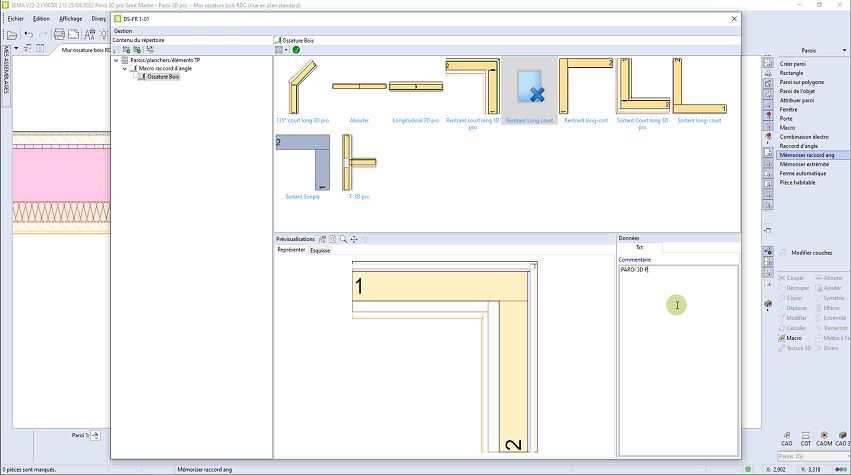This screenshot has height=475, width=851.
Task: Click the magnifier zoom icon in preview toolbar
Action: (x=343, y=239)
